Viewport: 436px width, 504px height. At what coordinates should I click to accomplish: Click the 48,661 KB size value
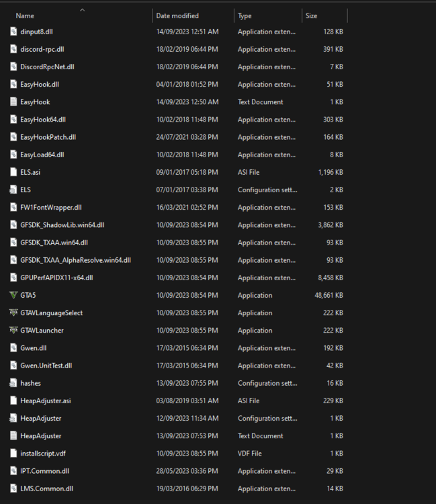pos(329,295)
